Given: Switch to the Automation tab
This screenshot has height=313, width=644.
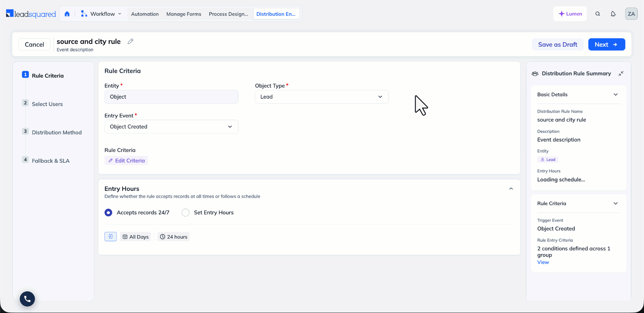Looking at the screenshot, I should pyautogui.click(x=145, y=14).
